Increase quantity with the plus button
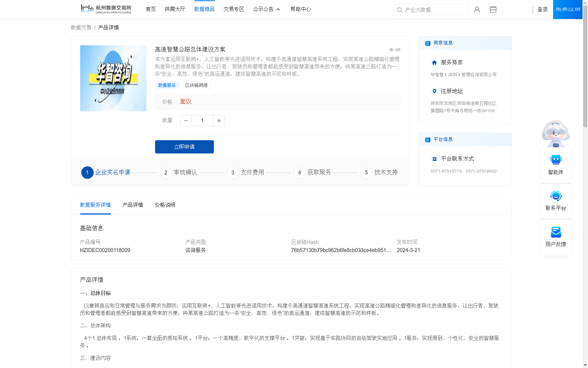The height and width of the screenshot is (368, 588). coord(219,121)
